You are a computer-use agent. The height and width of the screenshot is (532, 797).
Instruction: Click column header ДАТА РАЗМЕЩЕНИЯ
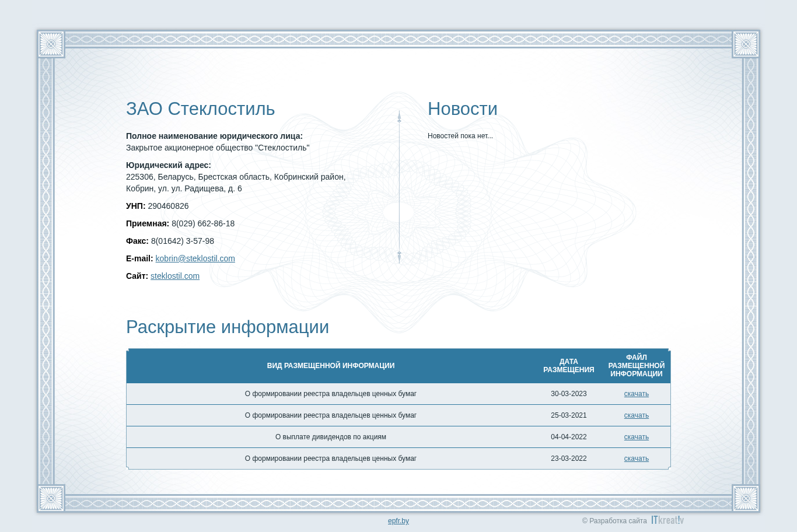(x=569, y=366)
